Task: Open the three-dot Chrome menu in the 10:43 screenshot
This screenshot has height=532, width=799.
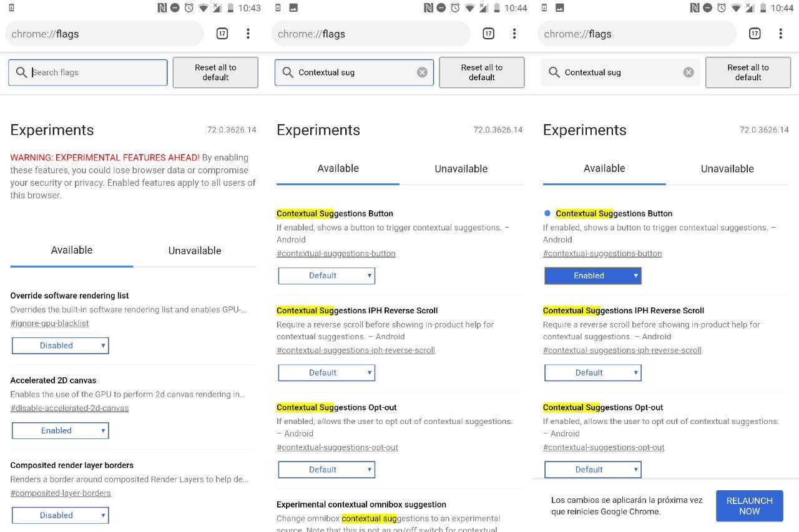Action: [x=248, y=34]
